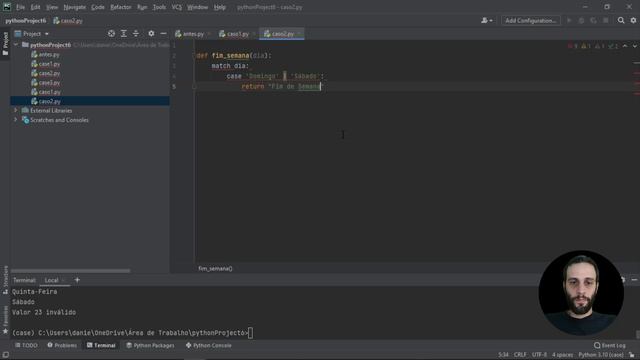Jump to next highlighted error arrow
Viewport: 640px width, 360px height.
(x=635, y=46)
